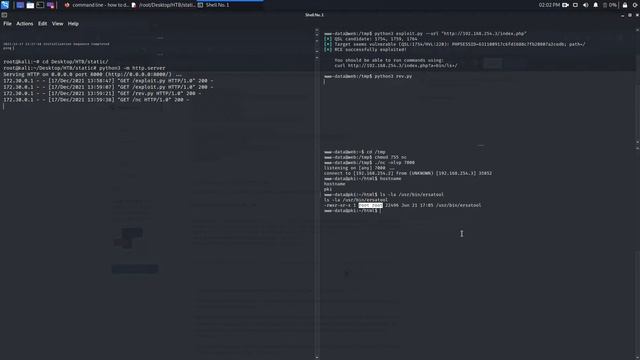The image size is (640, 360).
Task: Switch to 'command line - how to d...' browser window
Action: [96, 5]
